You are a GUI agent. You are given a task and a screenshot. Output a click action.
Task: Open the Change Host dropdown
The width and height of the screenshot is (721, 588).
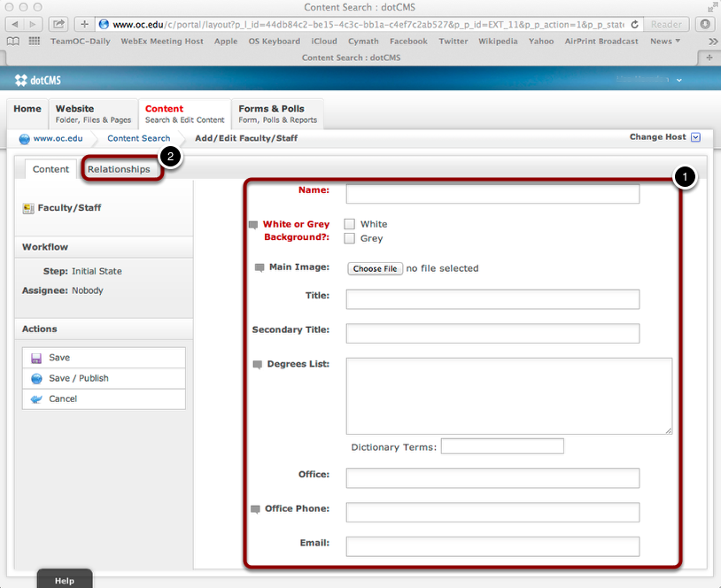[694, 137]
